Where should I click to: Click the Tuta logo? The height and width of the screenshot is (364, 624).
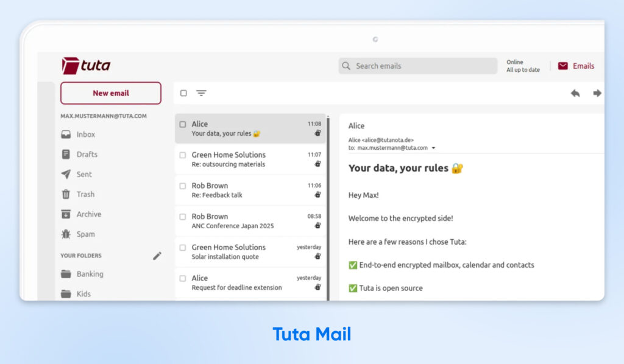coord(84,65)
